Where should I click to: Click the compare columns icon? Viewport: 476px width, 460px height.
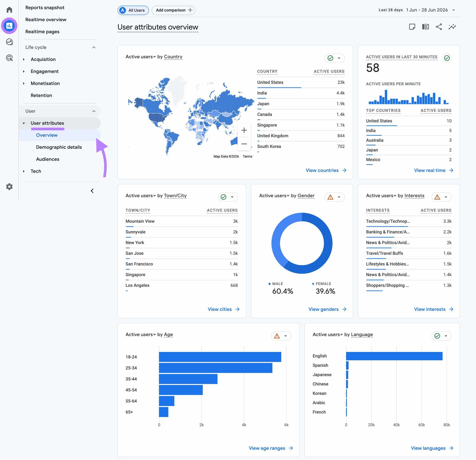tap(426, 27)
